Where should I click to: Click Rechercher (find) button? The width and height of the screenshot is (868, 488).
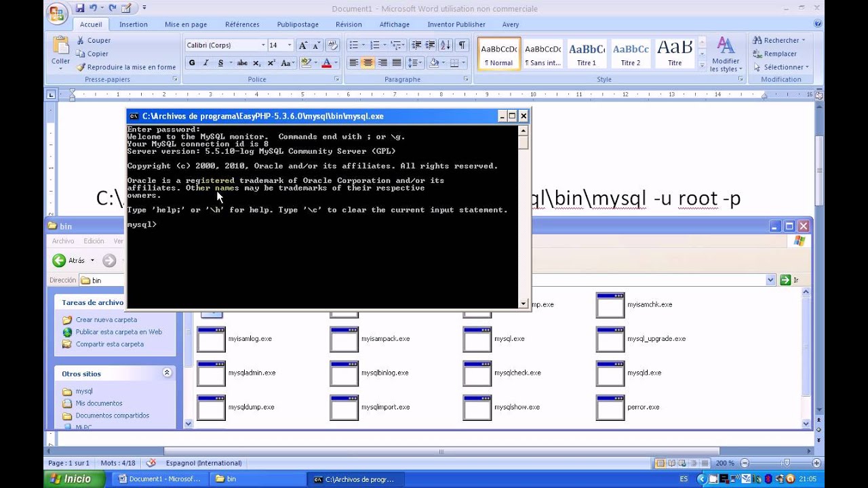tap(779, 41)
